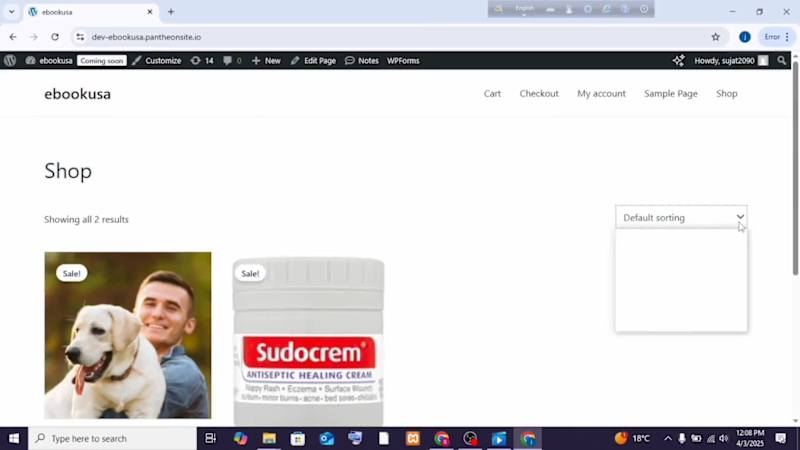Screen dimensions: 800x450
Task: Click the site information icon in address bar
Action: [x=80, y=37]
